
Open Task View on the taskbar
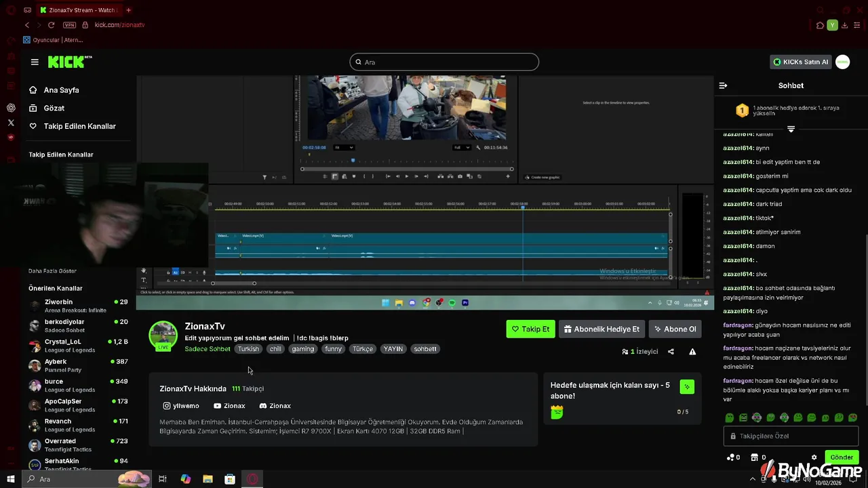163,479
